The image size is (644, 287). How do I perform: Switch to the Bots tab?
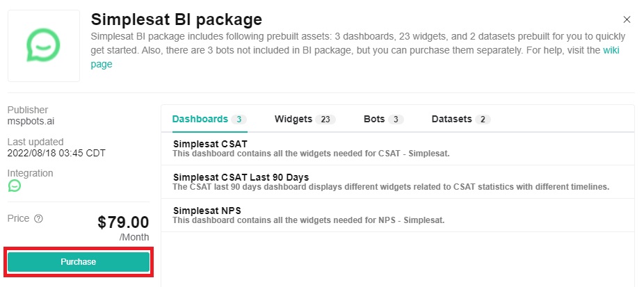374,119
